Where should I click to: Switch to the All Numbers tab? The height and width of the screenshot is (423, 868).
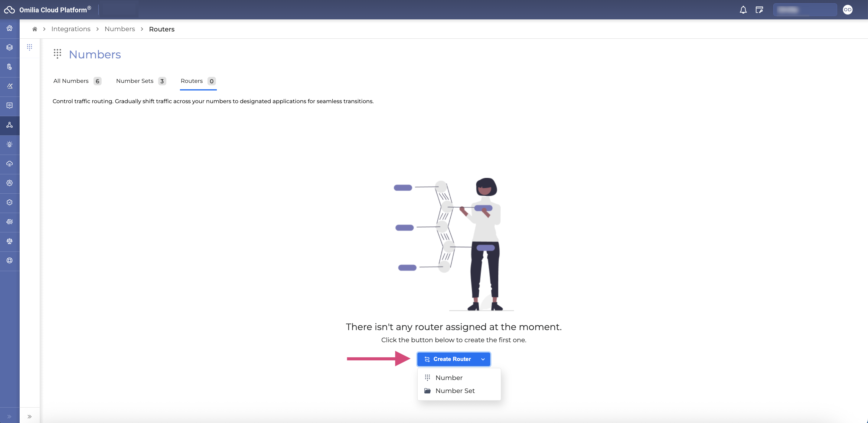(x=71, y=81)
